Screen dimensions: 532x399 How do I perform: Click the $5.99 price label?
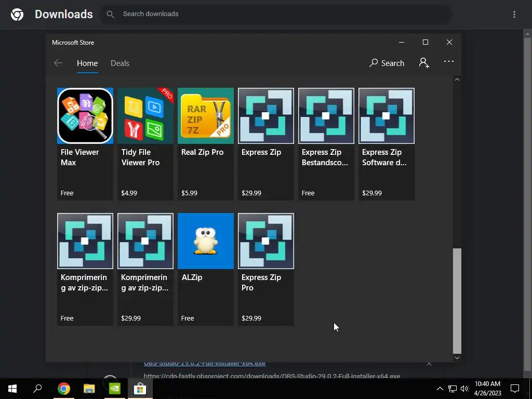pyautogui.click(x=189, y=193)
